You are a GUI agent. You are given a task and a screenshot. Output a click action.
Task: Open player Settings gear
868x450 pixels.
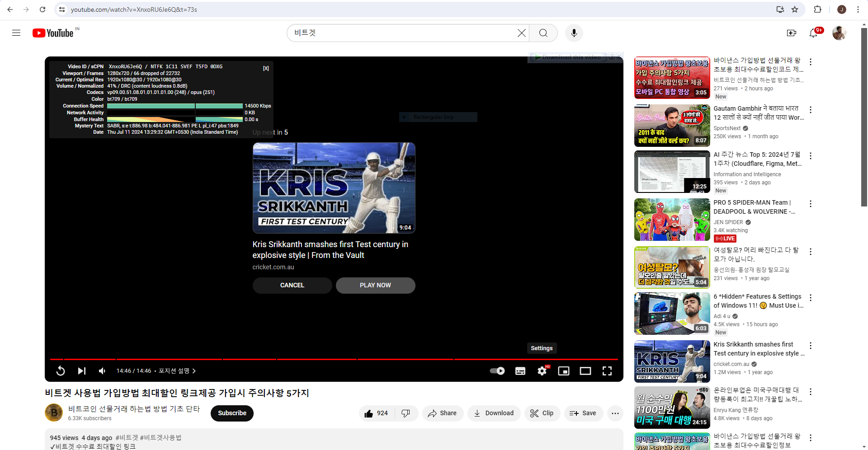542,371
